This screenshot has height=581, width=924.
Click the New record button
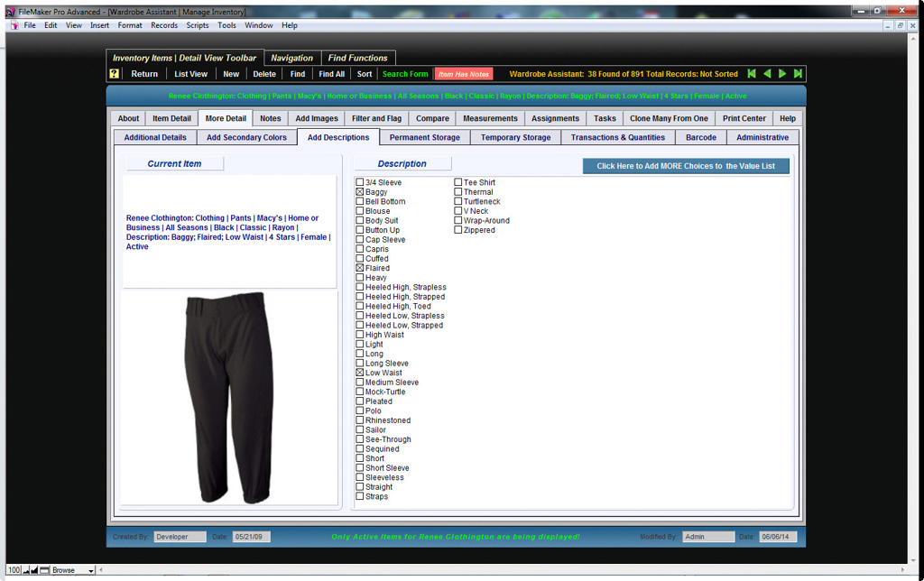pyautogui.click(x=231, y=74)
